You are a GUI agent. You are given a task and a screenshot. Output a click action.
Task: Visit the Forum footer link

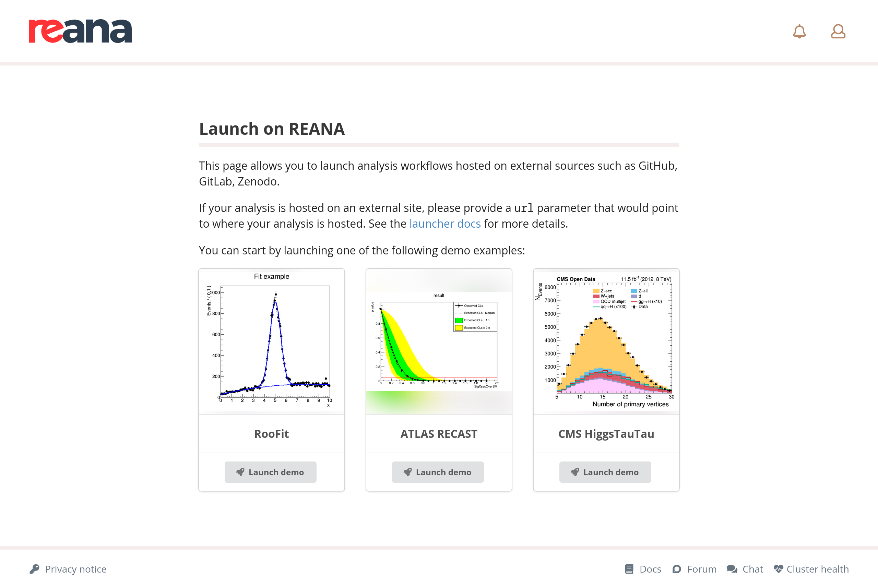click(702, 569)
